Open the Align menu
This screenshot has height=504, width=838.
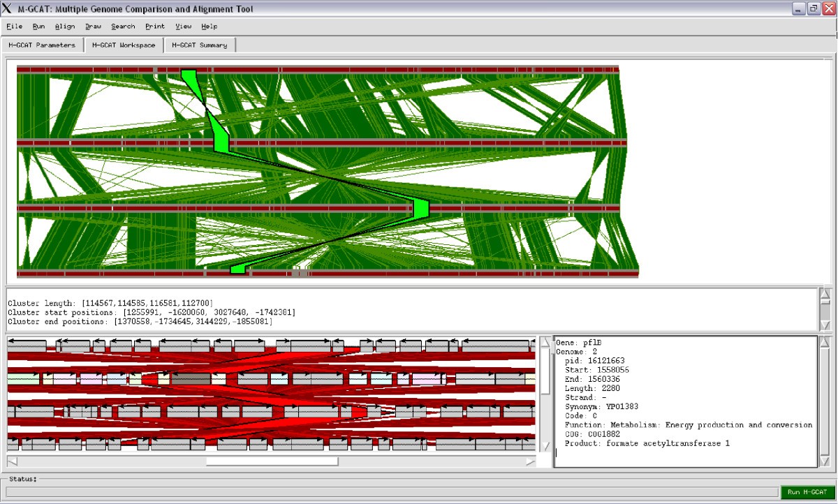[65, 27]
